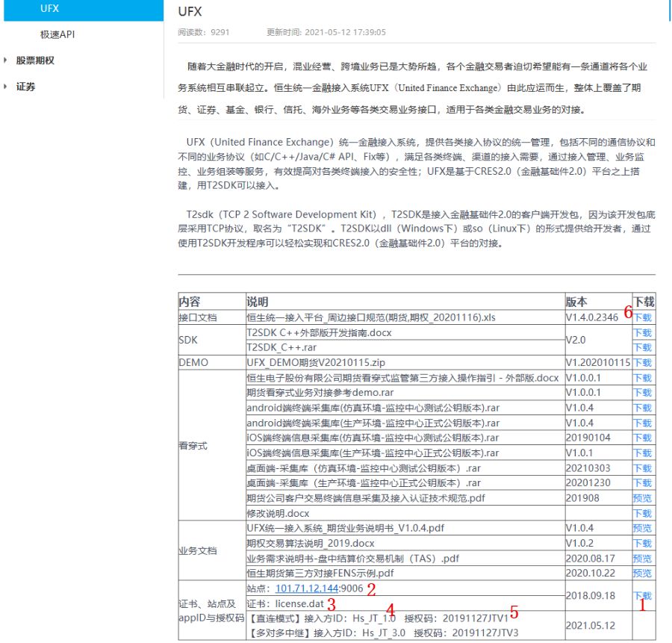The height and width of the screenshot is (643, 672).
Task: Download the 修改说明.docx file
Action: (x=642, y=513)
